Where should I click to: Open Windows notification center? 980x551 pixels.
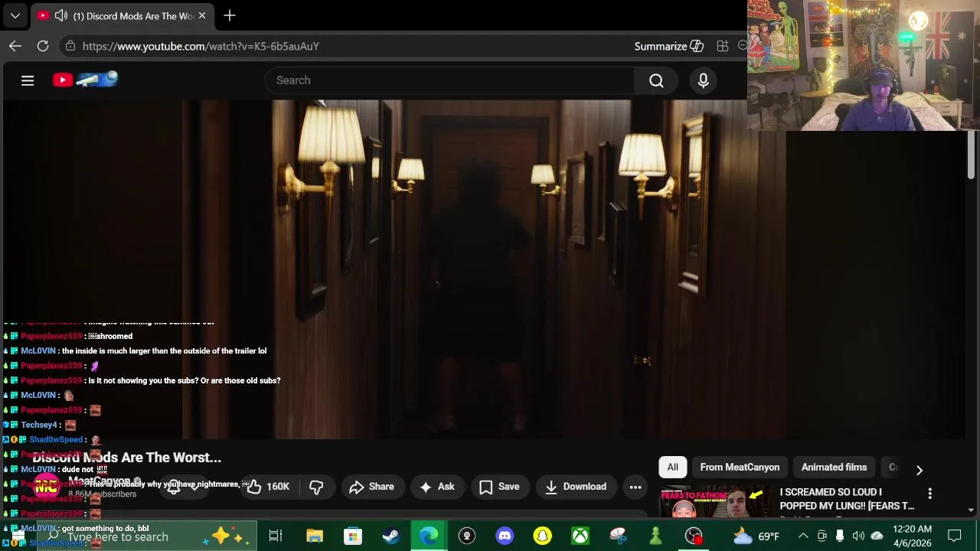click(954, 536)
